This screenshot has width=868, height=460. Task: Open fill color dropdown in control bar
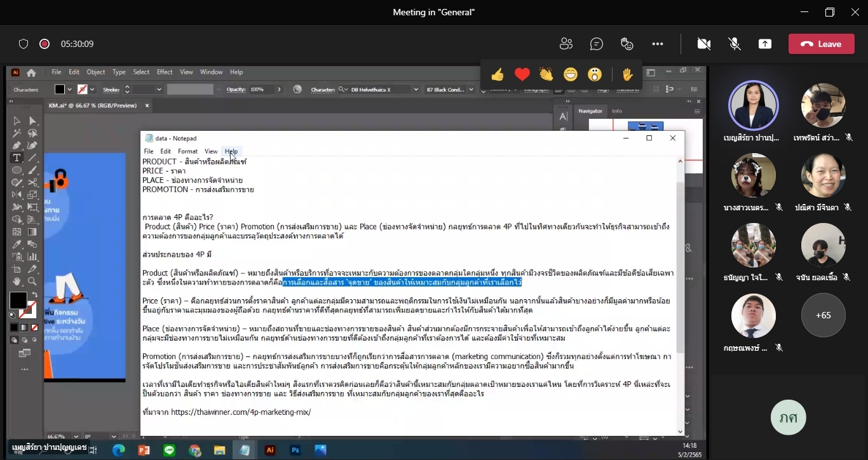pos(69,90)
